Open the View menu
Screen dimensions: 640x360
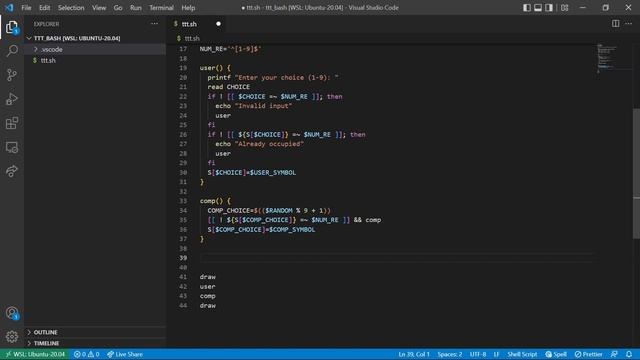pos(99,8)
